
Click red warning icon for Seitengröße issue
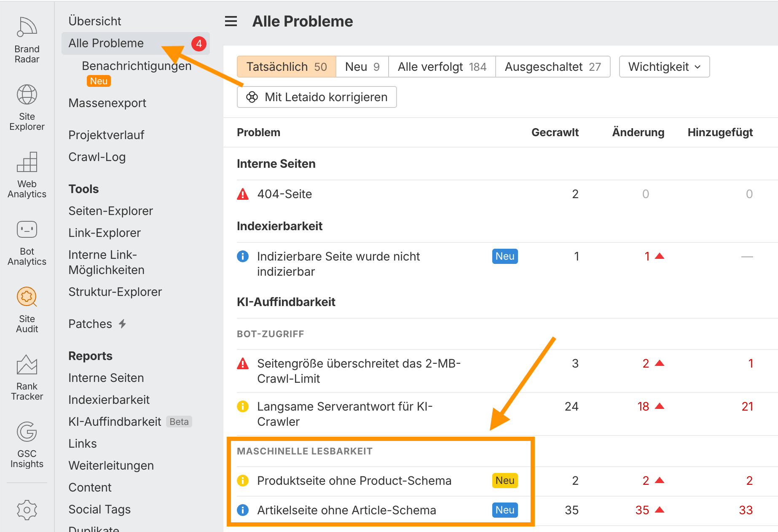coord(243,363)
